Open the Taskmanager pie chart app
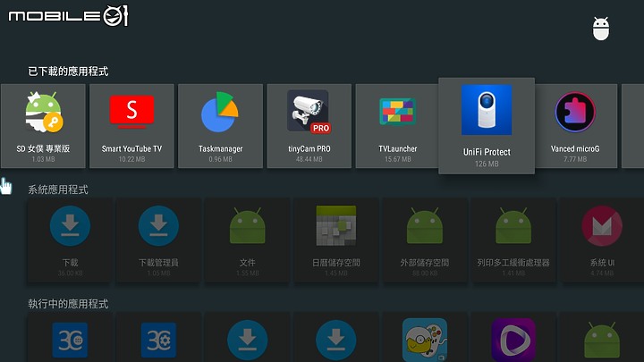 pyautogui.click(x=221, y=126)
